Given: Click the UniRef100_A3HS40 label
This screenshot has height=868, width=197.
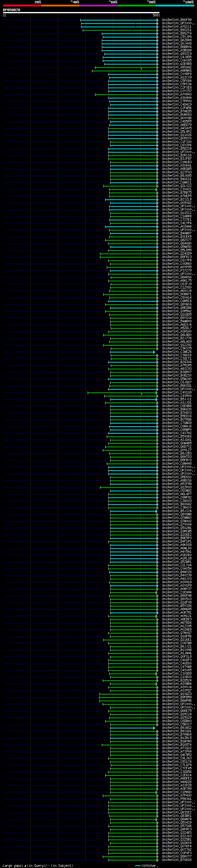Looking at the screenshot, I should 177,331.
